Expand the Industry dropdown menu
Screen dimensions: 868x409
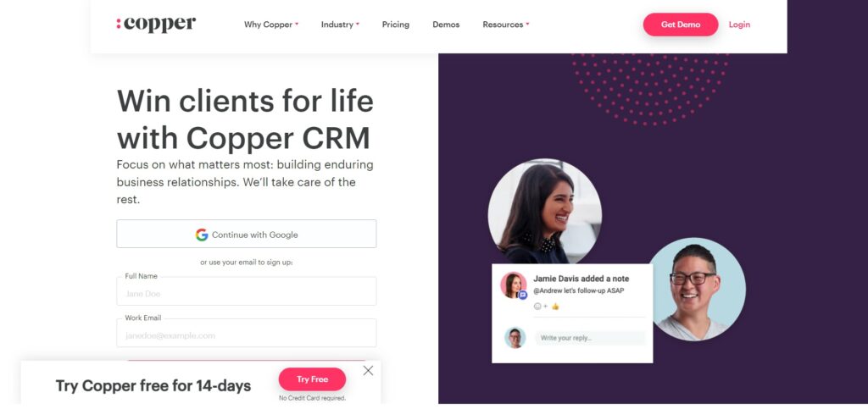[x=340, y=25]
